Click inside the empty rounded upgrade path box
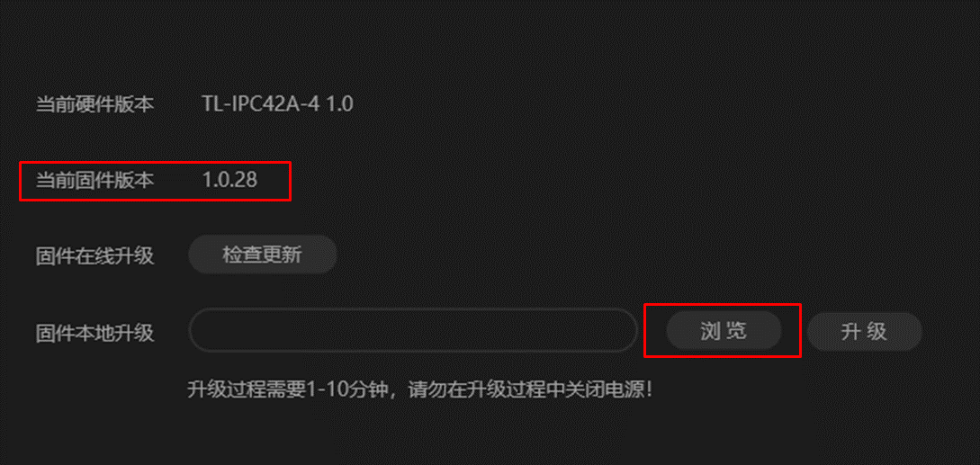Screen dimensions: 980x465 point(412,330)
